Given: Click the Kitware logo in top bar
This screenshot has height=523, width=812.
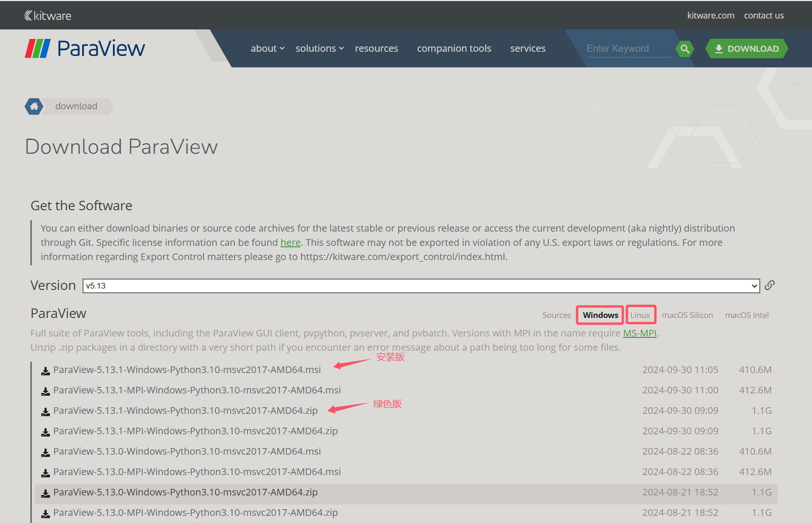Looking at the screenshot, I should click(48, 16).
